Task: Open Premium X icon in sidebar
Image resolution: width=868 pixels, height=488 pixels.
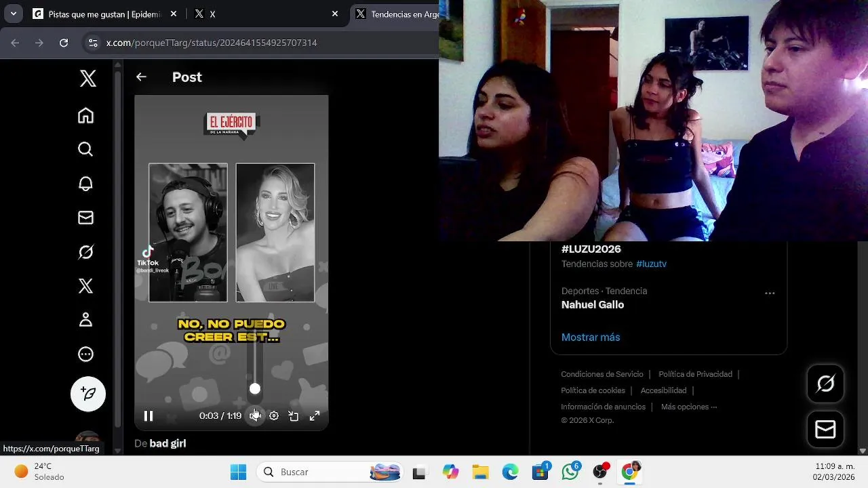Action: 85,286
